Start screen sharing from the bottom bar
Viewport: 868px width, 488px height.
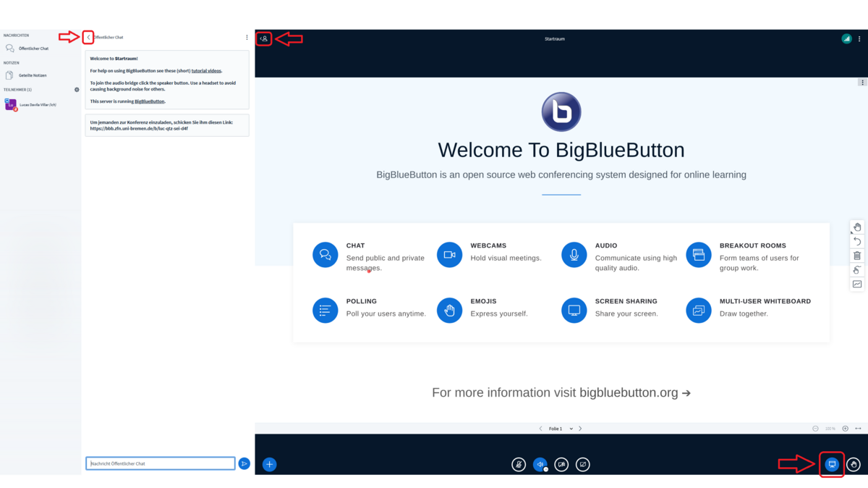click(x=582, y=464)
